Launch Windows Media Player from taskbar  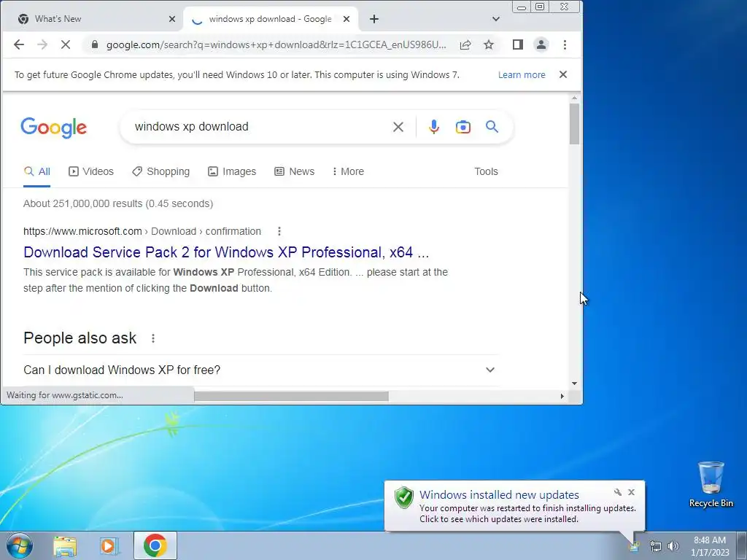pyautogui.click(x=109, y=545)
